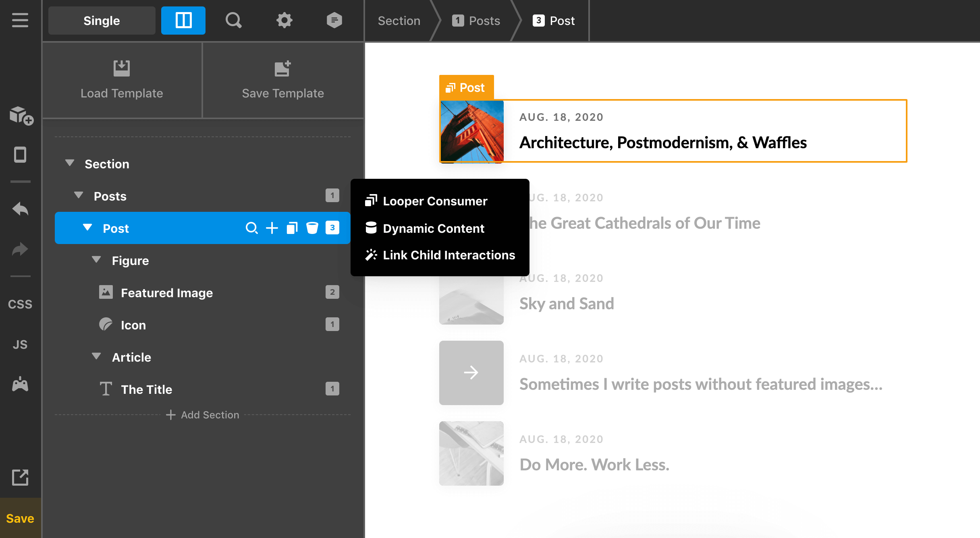
Task: Click the layout outline panel icon
Action: 183,20
